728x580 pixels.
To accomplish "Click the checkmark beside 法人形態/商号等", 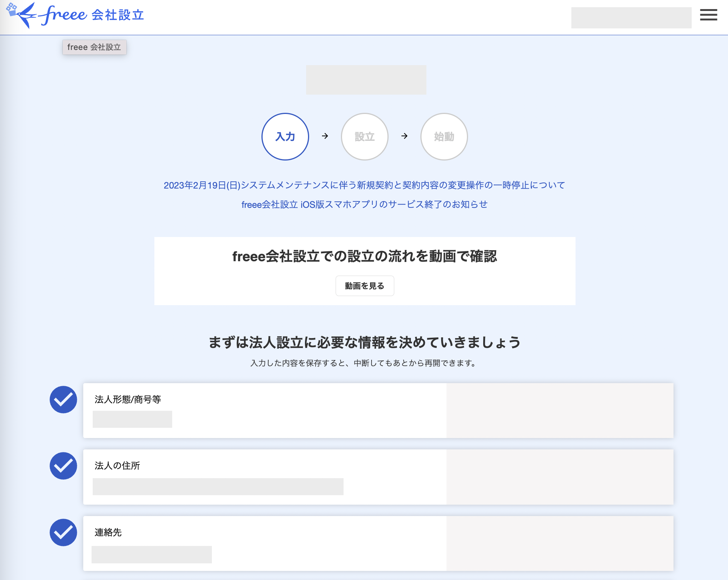I will pos(64,399).
